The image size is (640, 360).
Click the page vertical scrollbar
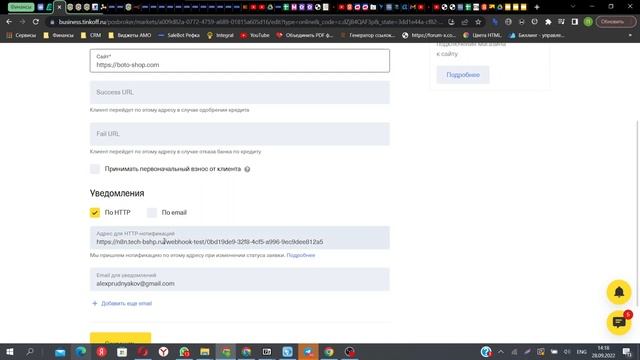click(637, 212)
